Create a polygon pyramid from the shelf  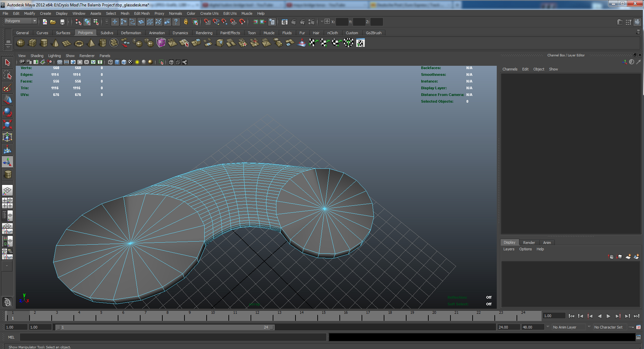pos(91,43)
